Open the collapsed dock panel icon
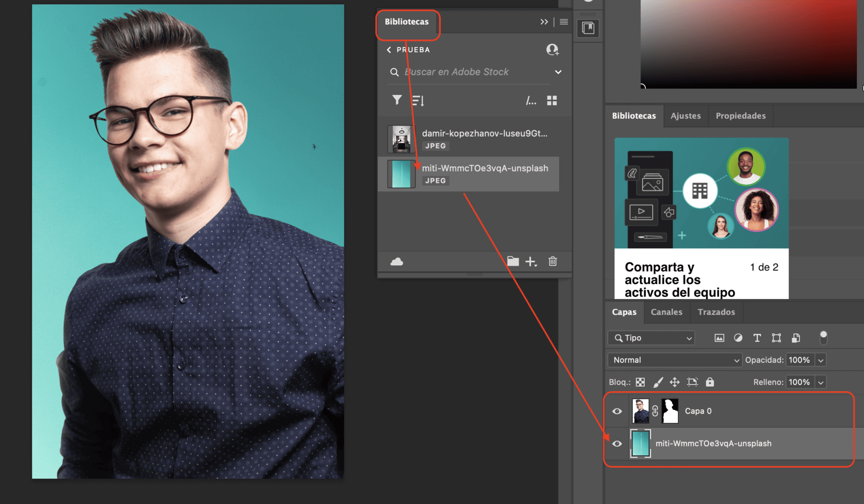The width and height of the screenshot is (864, 504). (x=588, y=28)
